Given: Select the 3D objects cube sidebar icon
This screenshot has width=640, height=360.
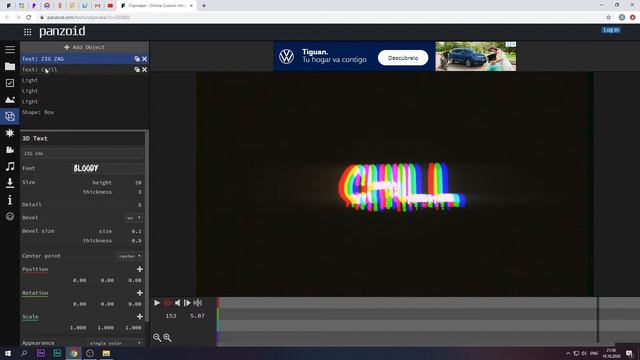Looking at the screenshot, I should tap(10, 116).
